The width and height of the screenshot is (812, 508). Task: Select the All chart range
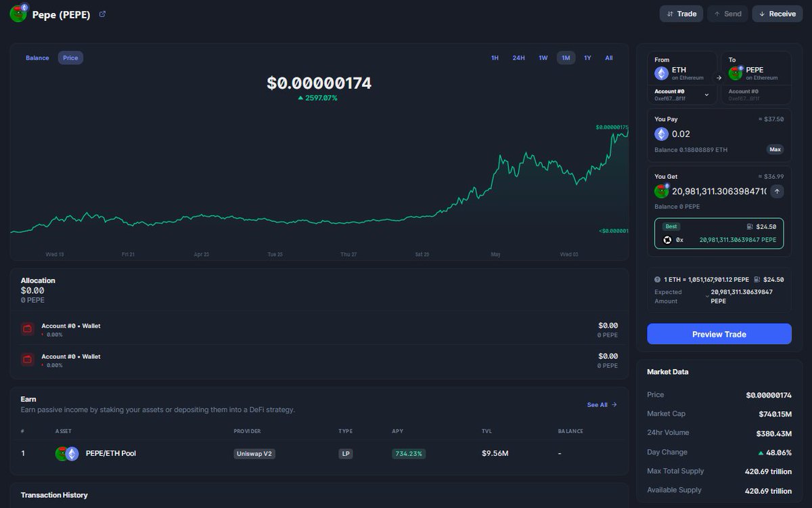tap(609, 58)
